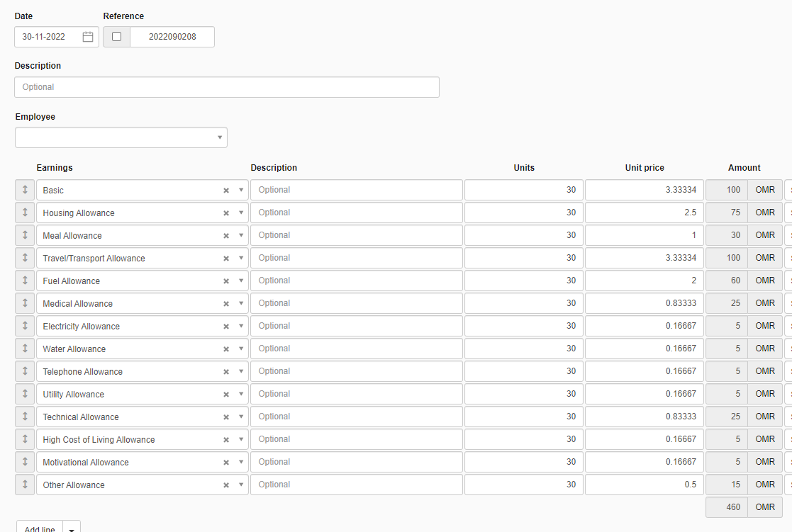Click the drag handle for Medical Allowance row
The image size is (792, 532).
pyautogui.click(x=25, y=303)
